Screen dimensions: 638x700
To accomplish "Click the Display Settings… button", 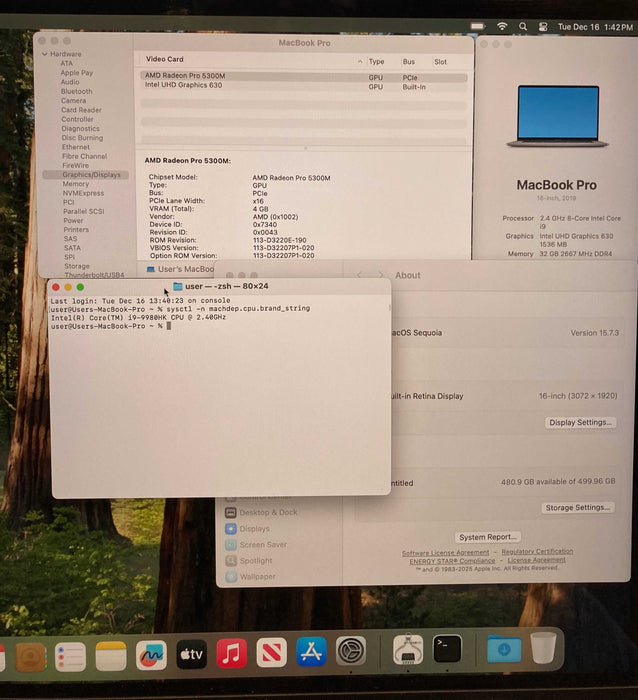I will tap(580, 422).
